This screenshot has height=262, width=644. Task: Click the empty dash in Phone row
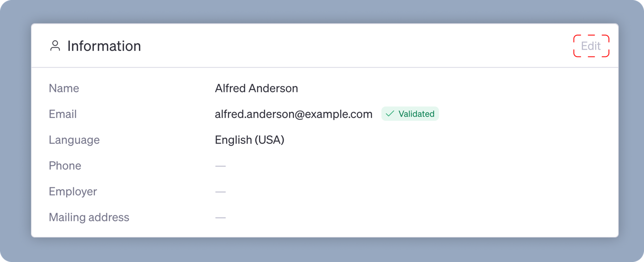pos(220,166)
